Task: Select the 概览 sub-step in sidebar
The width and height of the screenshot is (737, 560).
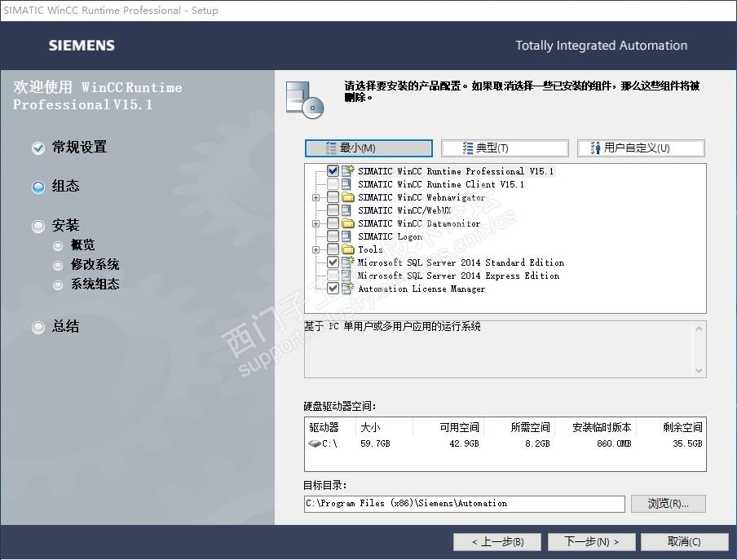Action: (x=82, y=245)
